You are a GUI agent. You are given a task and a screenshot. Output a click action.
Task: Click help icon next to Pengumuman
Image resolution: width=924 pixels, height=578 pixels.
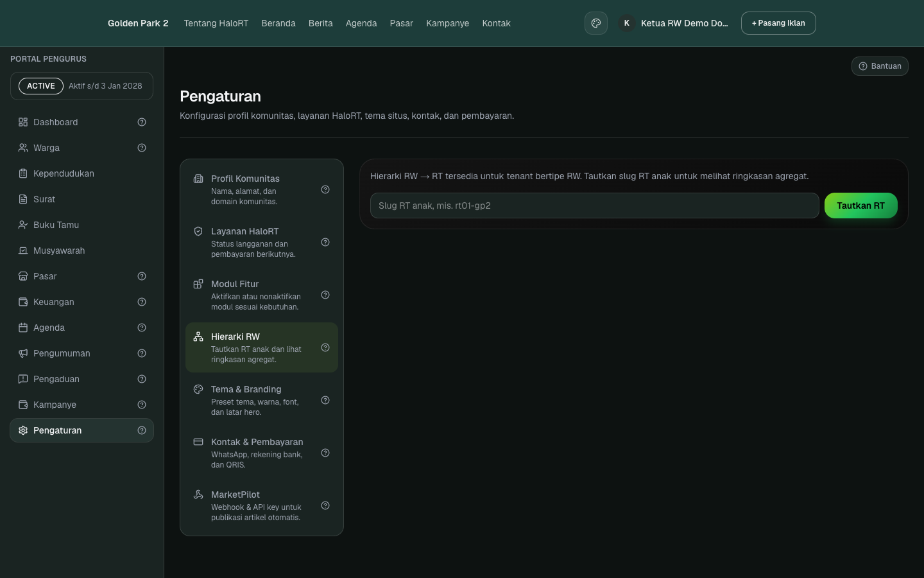142,353
